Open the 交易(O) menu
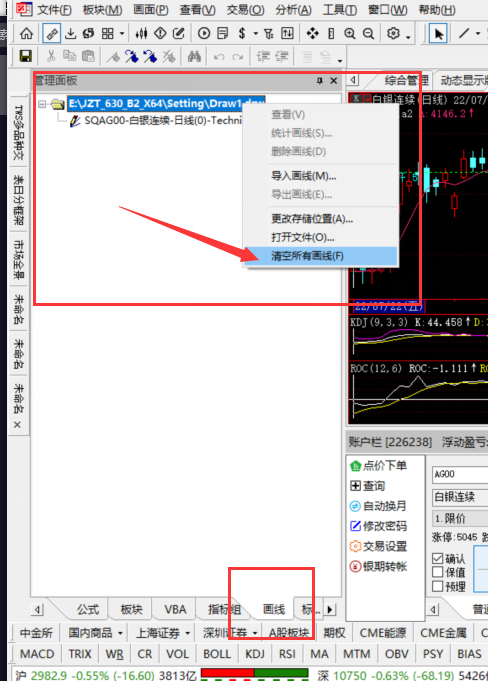 (245, 9)
